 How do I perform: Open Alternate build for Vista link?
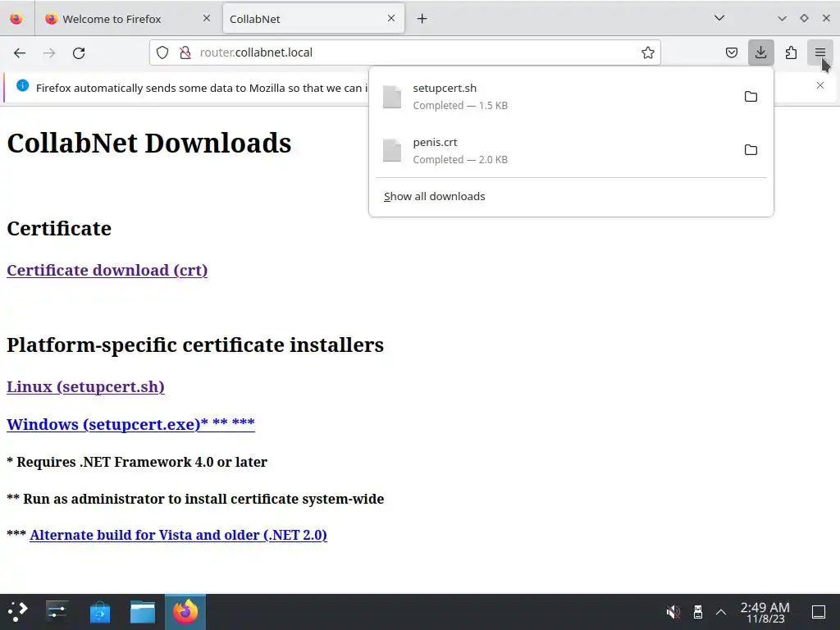(x=178, y=535)
